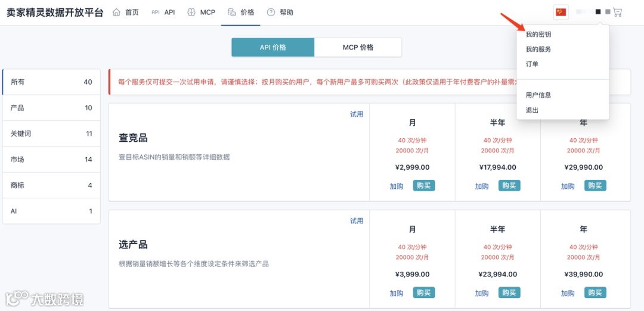Image resolution: width=644 pixels, height=311 pixels.
Task: Click the coins icon beside 价格
Action: tap(231, 13)
